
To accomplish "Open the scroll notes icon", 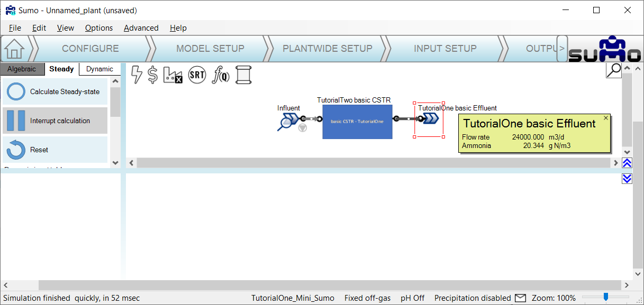I will [243, 75].
